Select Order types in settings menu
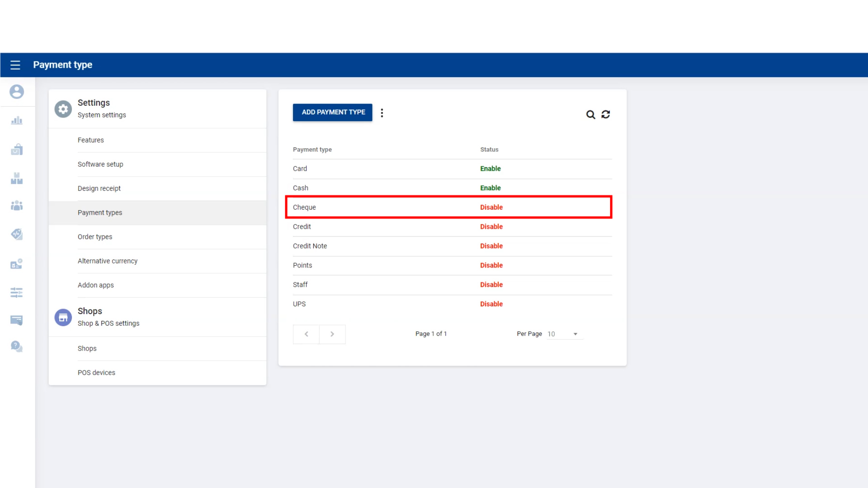This screenshot has width=868, height=488. coord(95,237)
